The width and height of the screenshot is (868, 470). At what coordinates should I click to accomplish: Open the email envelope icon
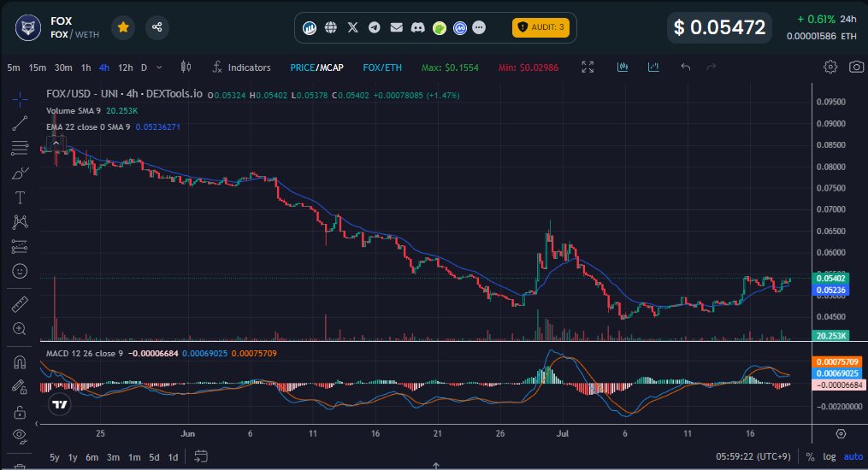pos(396,27)
